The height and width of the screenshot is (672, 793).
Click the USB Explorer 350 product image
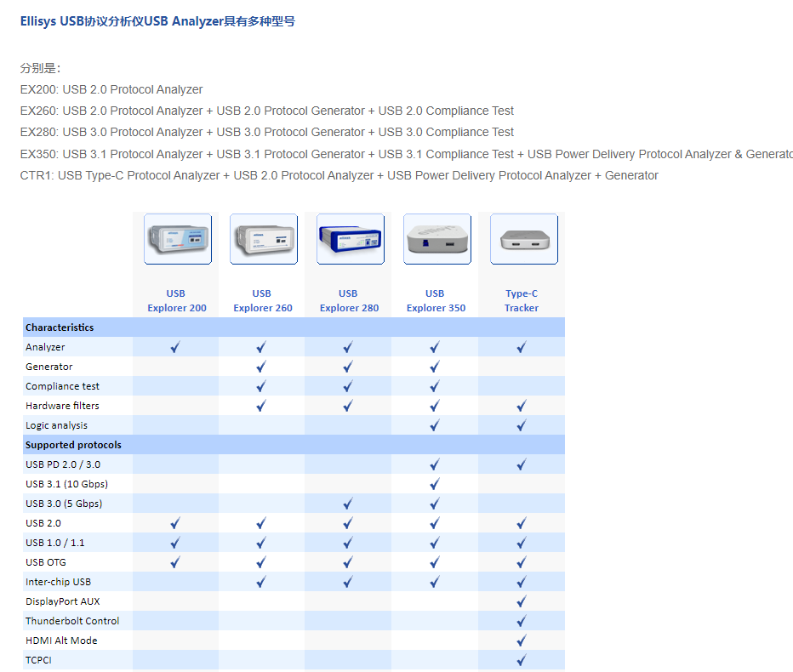[436, 239]
